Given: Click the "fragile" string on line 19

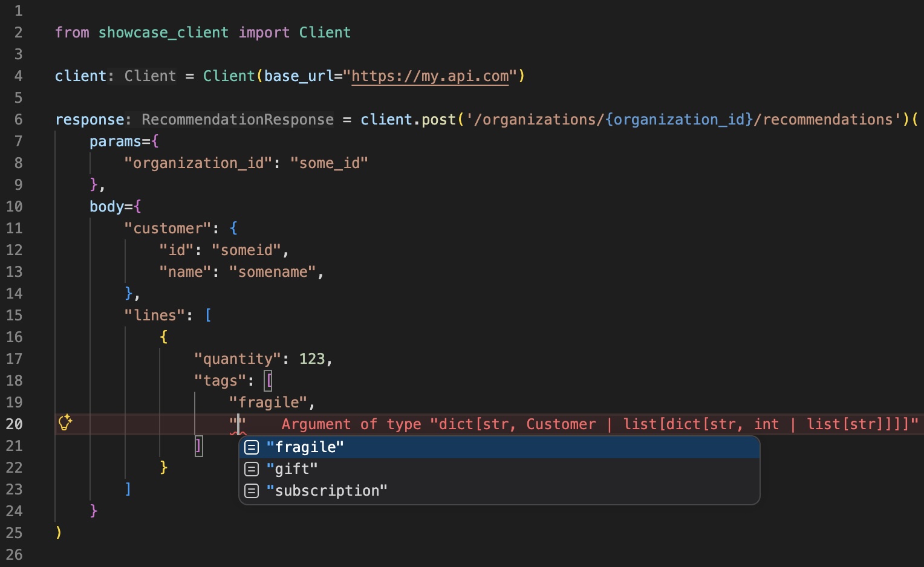Looking at the screenshot, I should (268, 403).
